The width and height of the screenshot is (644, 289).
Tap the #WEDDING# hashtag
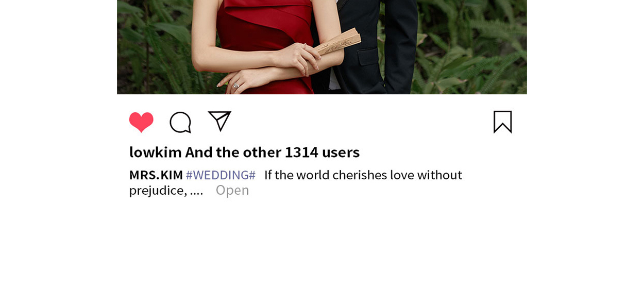[221, 175]
